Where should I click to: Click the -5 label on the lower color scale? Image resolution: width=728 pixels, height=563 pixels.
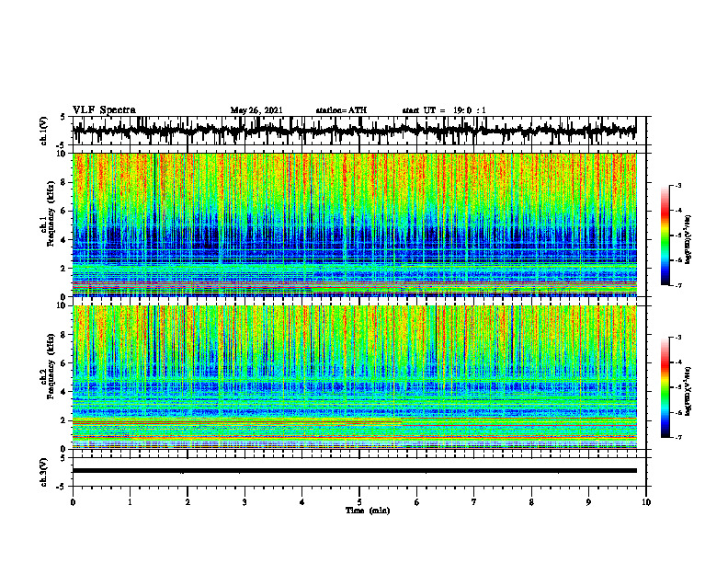[x=678, y=387]
